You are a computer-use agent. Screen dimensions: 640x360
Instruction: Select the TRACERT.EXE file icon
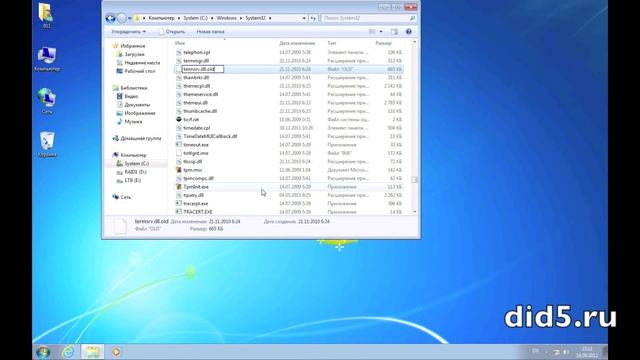tap(179, 212)
